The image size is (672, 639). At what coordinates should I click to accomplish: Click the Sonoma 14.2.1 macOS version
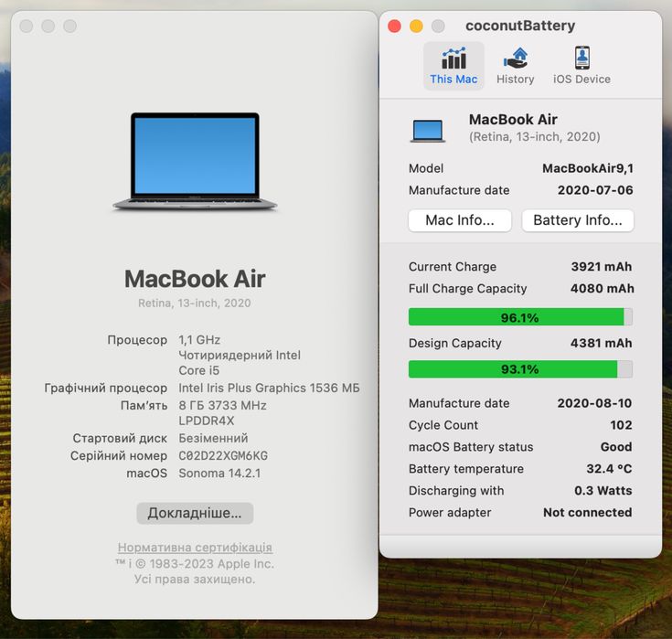[x=219, y=474]
